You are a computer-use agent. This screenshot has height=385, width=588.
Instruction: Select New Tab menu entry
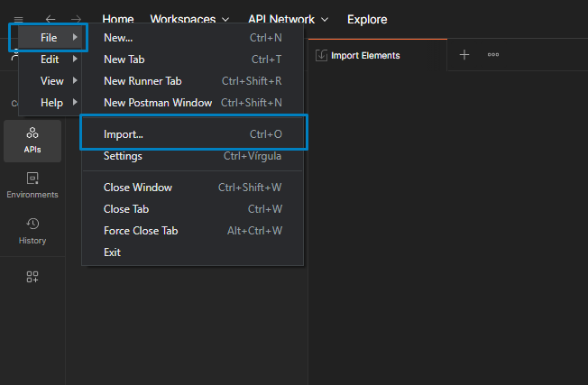(x=192, y=60)
